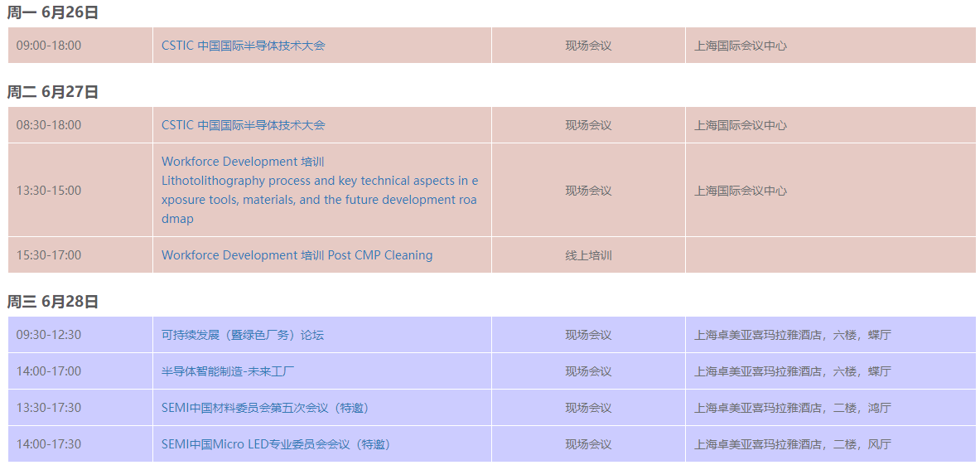Click the 蝶厅 venue in the 14:00-17:00 row
The image size is (980, 465).
(x=793, y=371)
